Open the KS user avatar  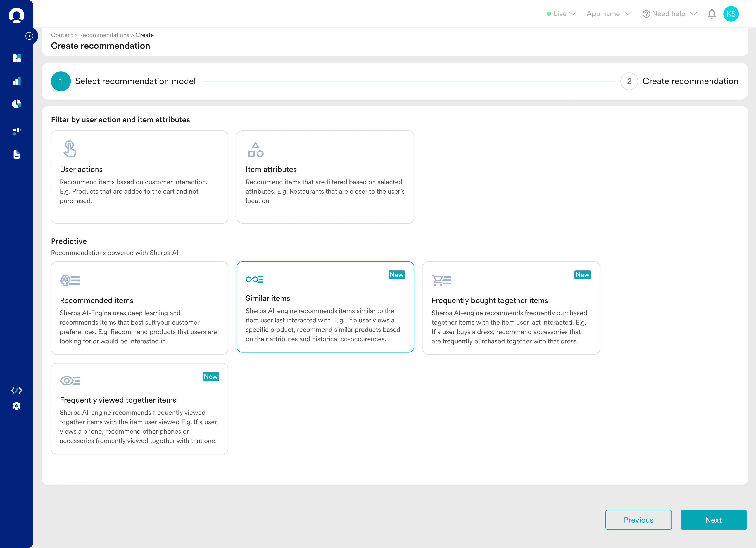[x=731, y=14]
